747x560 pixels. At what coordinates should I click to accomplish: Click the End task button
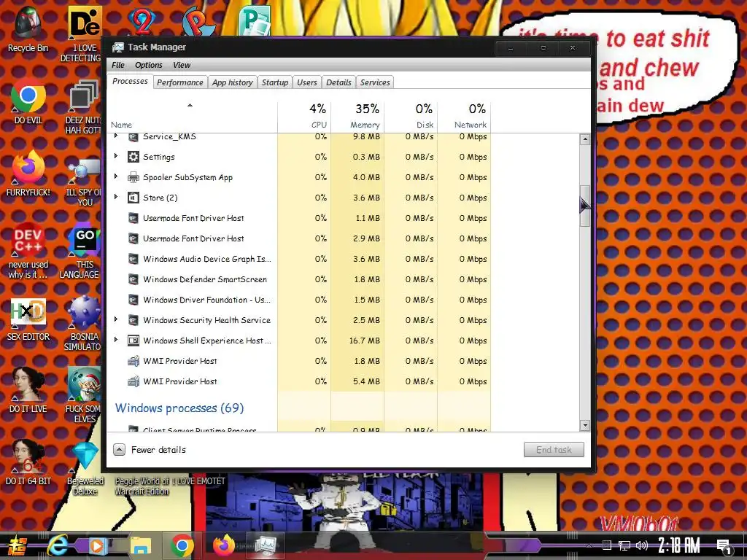(554, 449)
